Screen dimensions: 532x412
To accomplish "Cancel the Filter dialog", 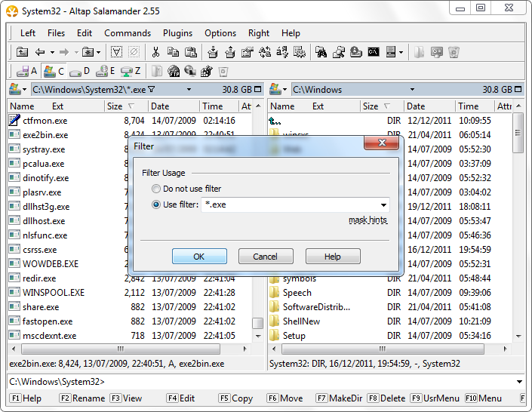I will point(266,257).
